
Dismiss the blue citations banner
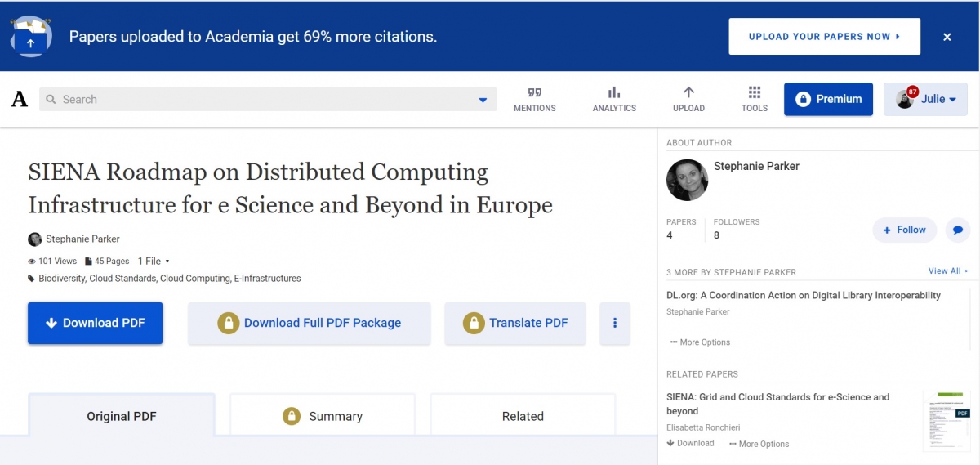tap(947, 37)
